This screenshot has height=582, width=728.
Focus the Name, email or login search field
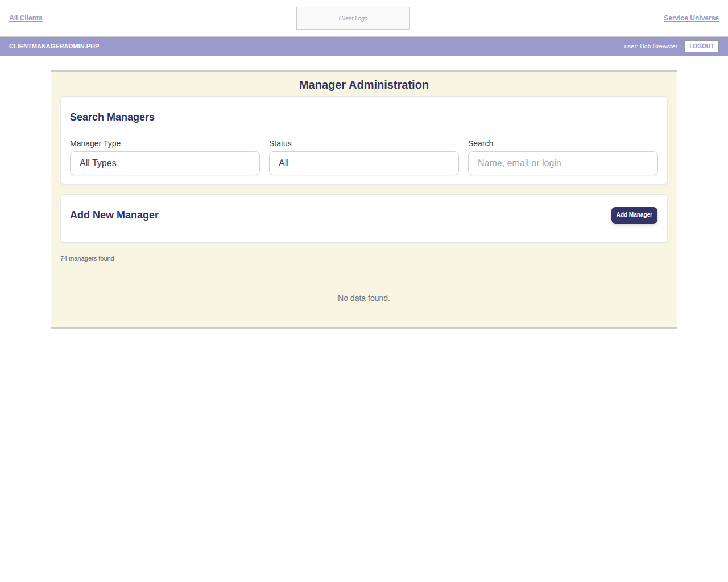563,163
